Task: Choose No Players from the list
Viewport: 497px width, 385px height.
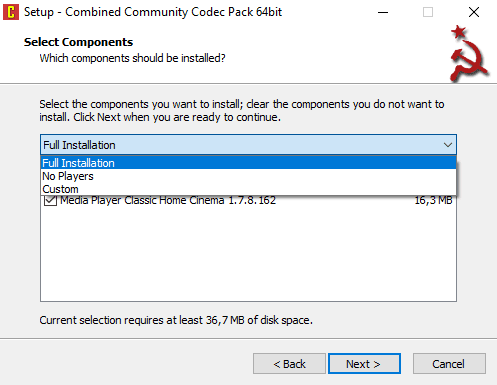Action: (248, 176)
